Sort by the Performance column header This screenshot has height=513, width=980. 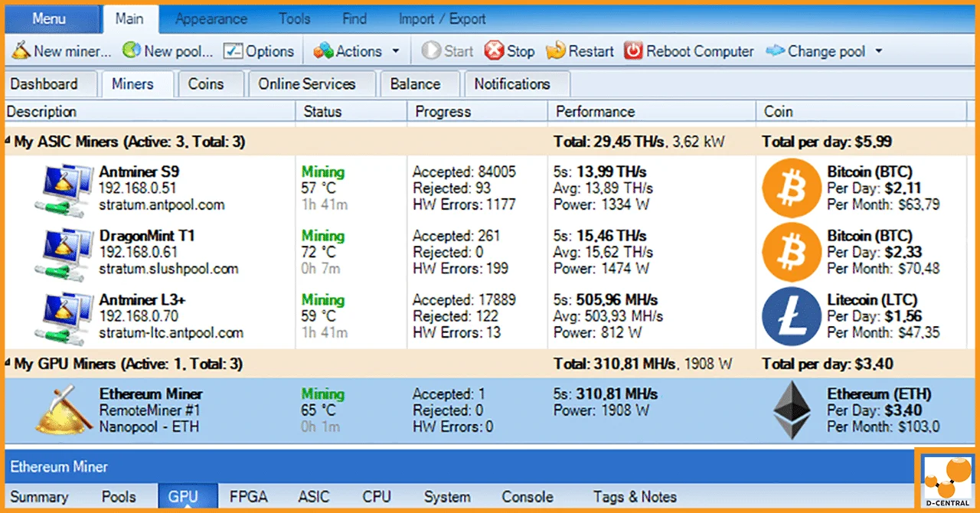(x=652, y=112)
